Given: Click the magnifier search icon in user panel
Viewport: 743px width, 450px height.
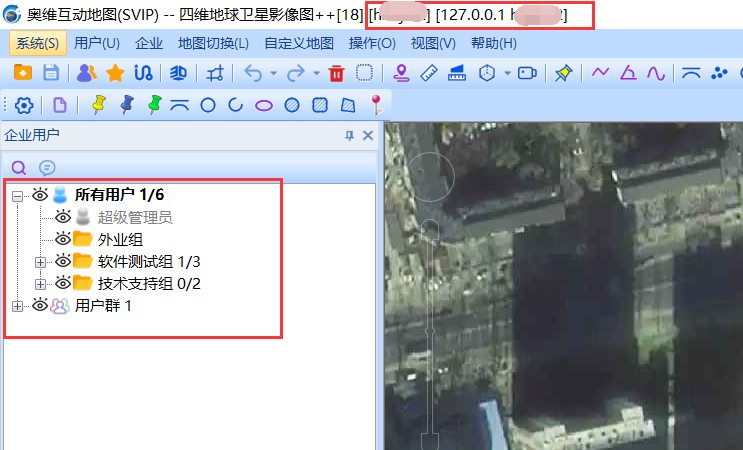Looking at the screenshot, I should 19,167.
